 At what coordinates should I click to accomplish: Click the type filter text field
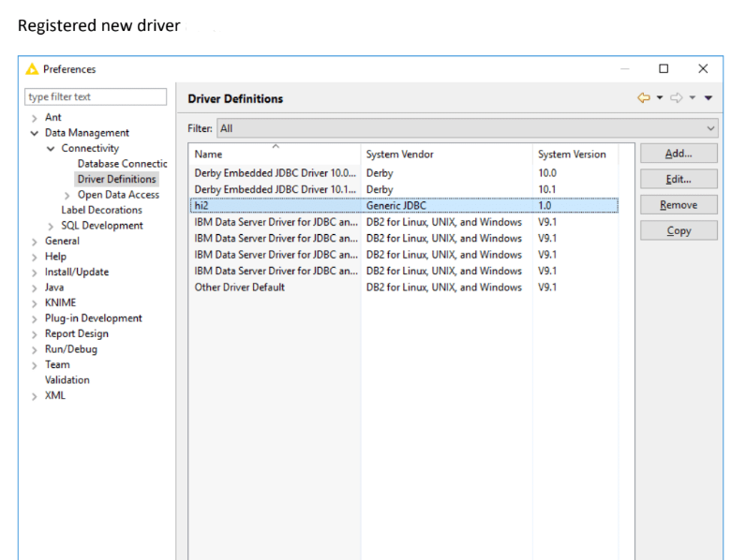click(x=96, y=97)
